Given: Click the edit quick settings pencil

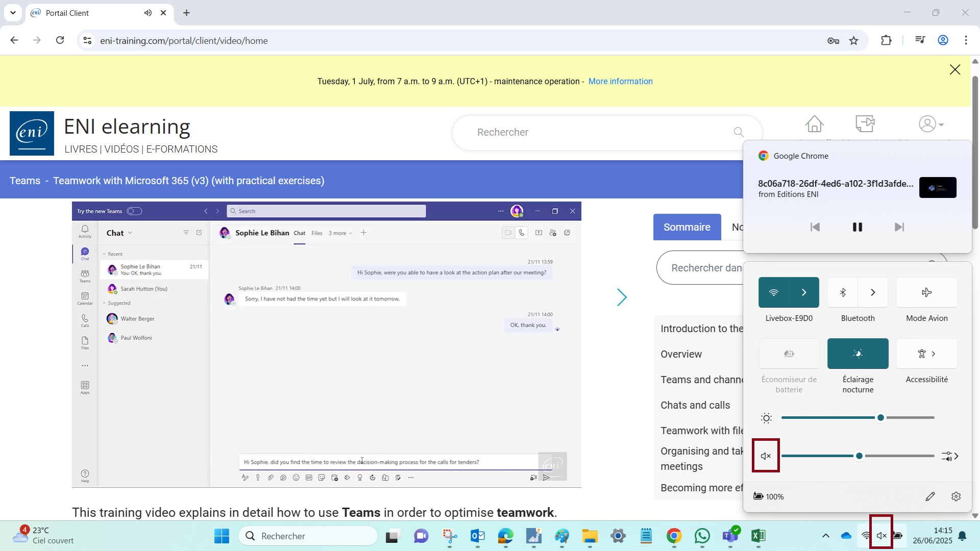Looking at the screenshot, I should (x=930, y=496).
